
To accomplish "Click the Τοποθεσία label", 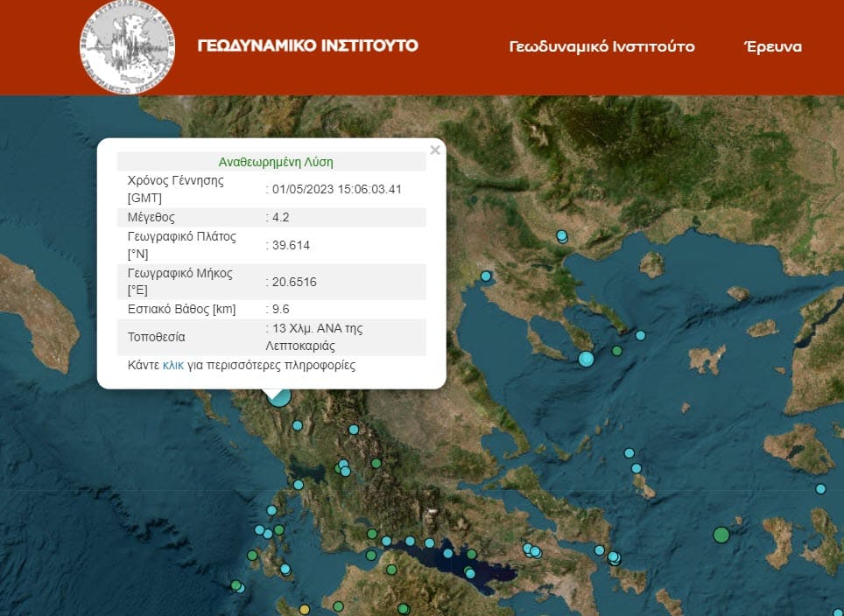I will (156, 338).
